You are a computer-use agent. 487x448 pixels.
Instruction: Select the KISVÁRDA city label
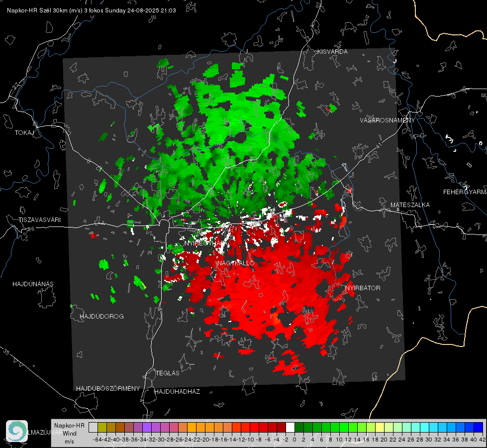(x=332, y=52)
